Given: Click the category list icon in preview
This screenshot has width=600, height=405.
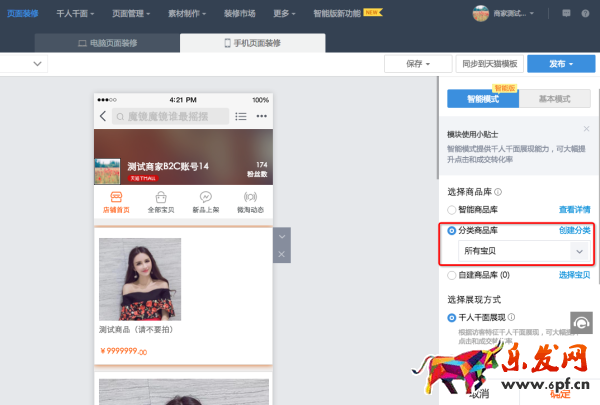Looking at the screenshot, I should click(241, 116).
